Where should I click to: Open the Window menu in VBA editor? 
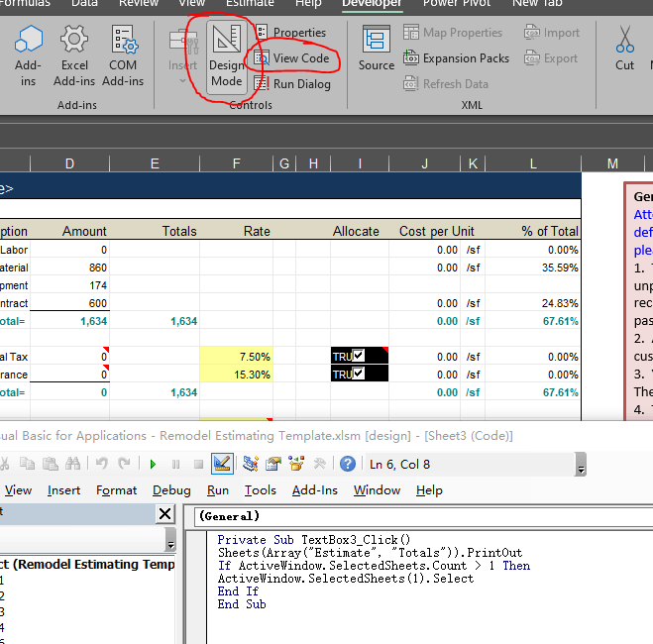click(x=377, y=490)
